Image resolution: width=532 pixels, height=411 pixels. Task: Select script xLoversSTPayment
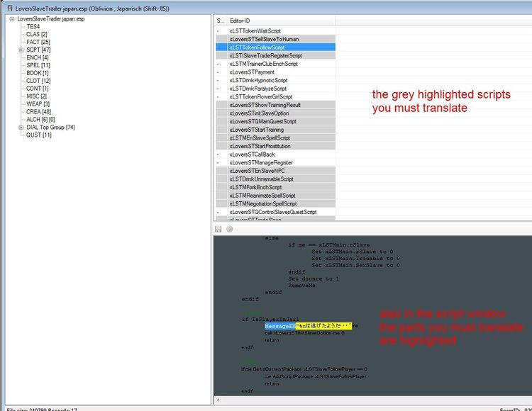pos(275,72)
